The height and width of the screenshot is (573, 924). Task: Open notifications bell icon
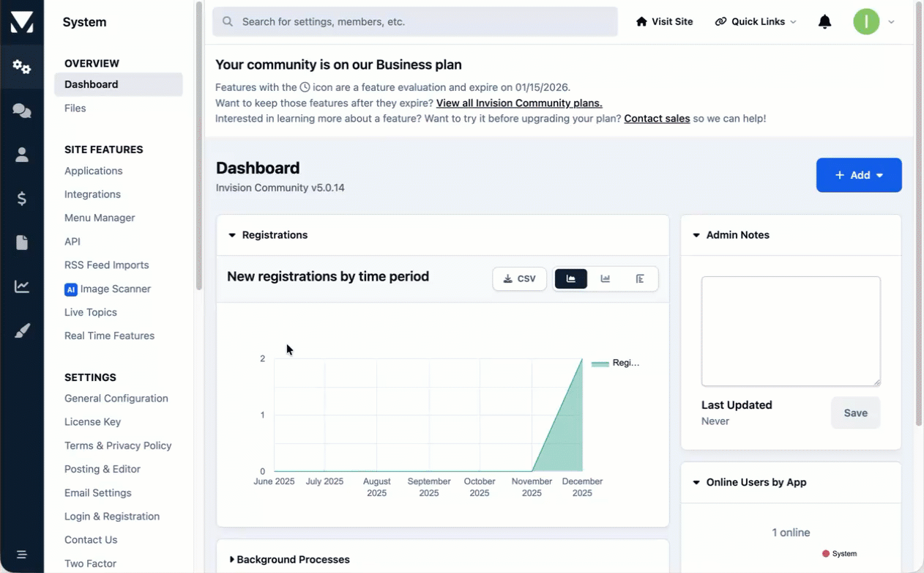pyautogui.click(x=824, y=22)
